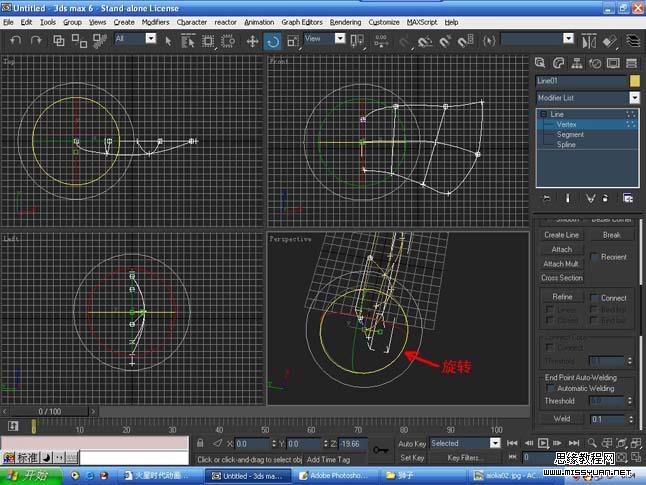
Task: Enable the Reorient checkbox
Action: [x=594, y=257]
